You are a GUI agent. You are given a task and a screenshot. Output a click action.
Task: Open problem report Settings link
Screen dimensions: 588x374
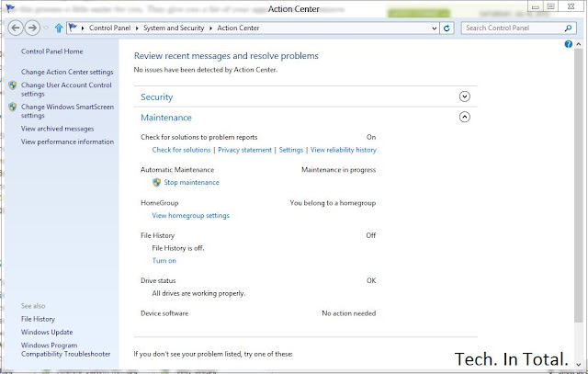click(291, 150)
